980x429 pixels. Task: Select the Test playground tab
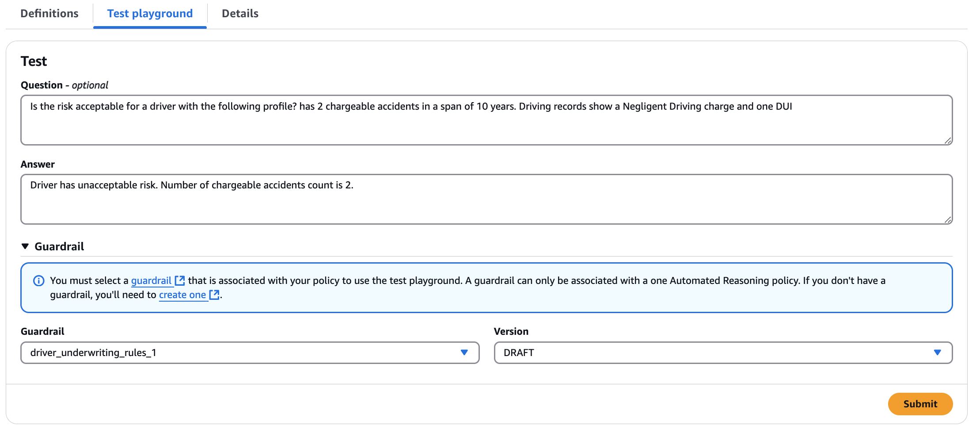click(149, 13)
